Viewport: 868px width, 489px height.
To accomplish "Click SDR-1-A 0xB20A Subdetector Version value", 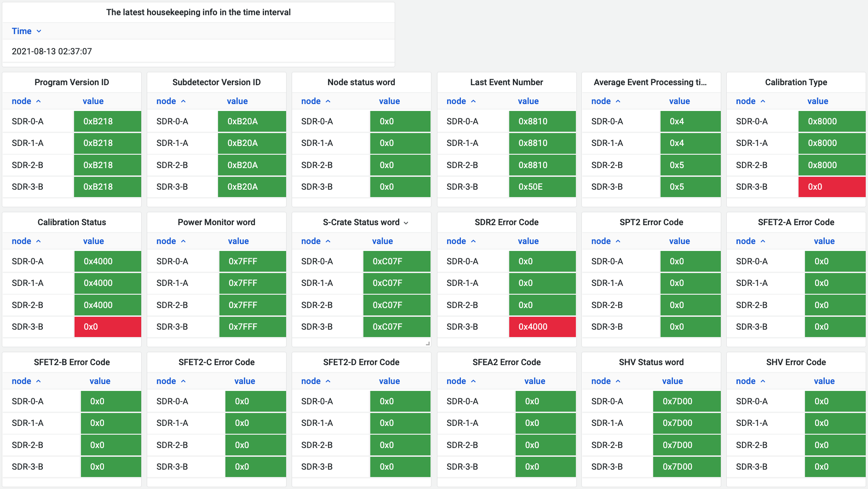I will point(252,143).
